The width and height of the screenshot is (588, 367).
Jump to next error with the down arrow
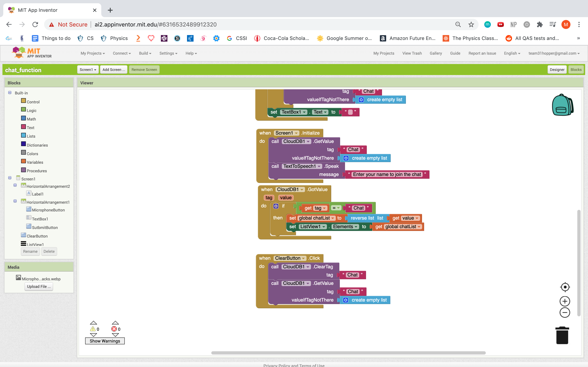click(115, 335)
